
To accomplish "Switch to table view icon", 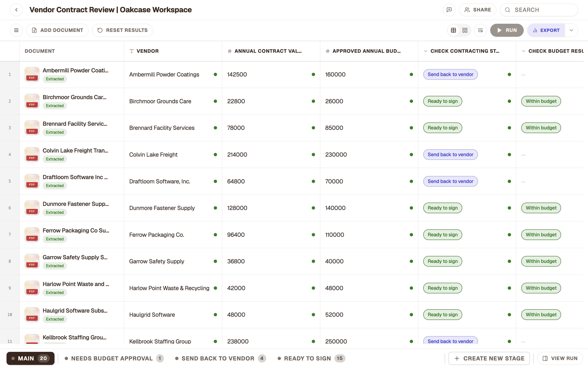I will click(x=453, y=30).
